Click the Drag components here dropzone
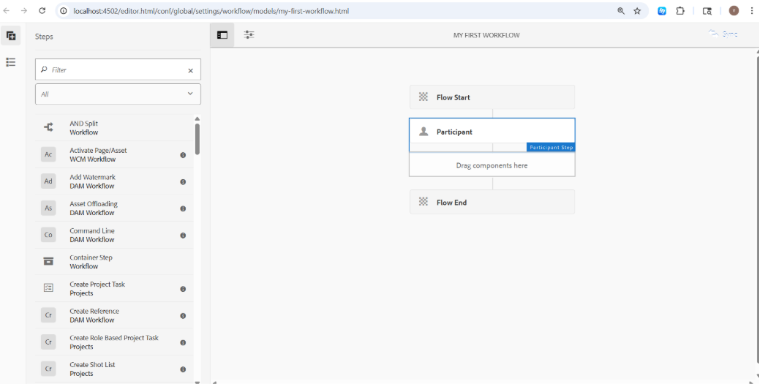 tap(492, 165)
